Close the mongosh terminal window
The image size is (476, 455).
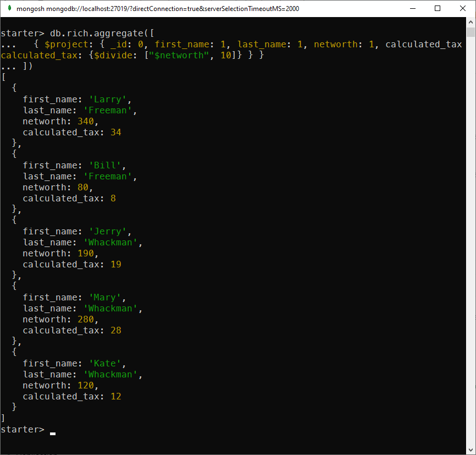pyautogui.click(x=463, y=8)
